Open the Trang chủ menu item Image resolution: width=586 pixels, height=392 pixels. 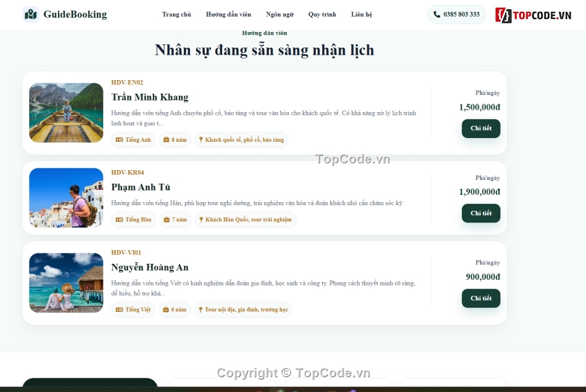[176, 15]
